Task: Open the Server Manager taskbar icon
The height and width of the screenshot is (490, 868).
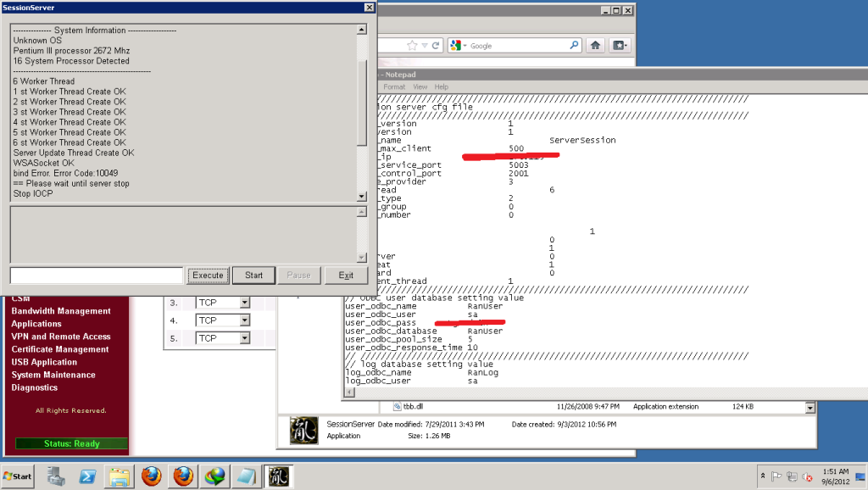Action: tap(56, 476)
